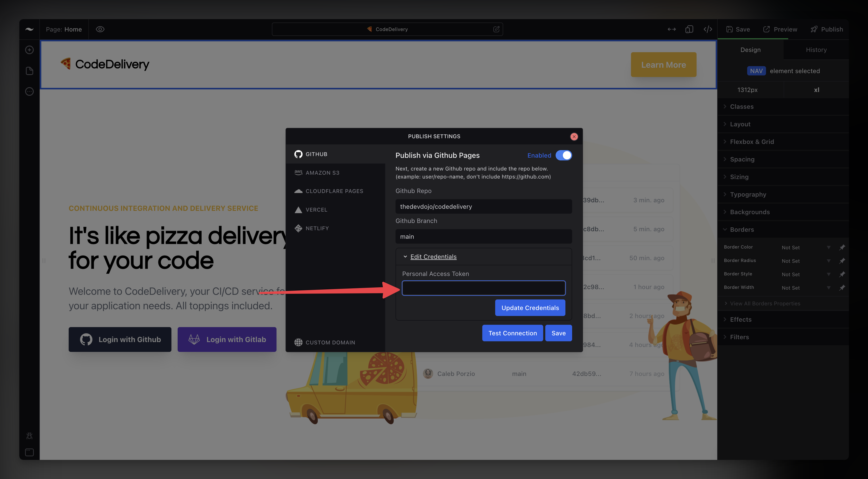This screenshot has height=479, width=868.
Task: Click the 42db59... commit hash
Action: click(586, 374)
